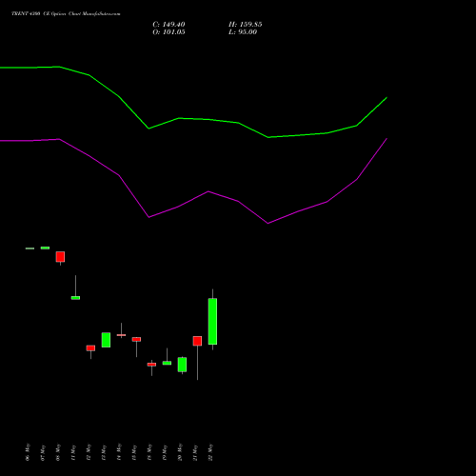This screenshot has height=476, width=476.
Task: Click the 07 May date label
Action: [x=43, y=452]
